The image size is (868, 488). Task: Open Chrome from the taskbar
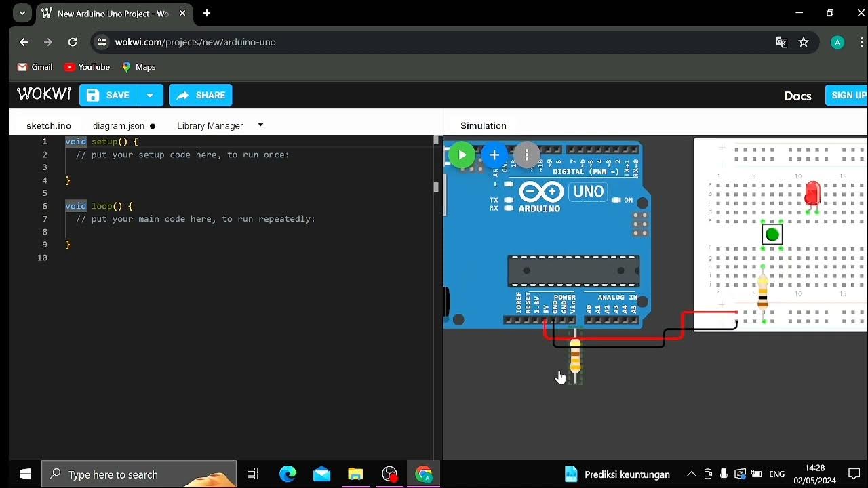click(424, 474)
